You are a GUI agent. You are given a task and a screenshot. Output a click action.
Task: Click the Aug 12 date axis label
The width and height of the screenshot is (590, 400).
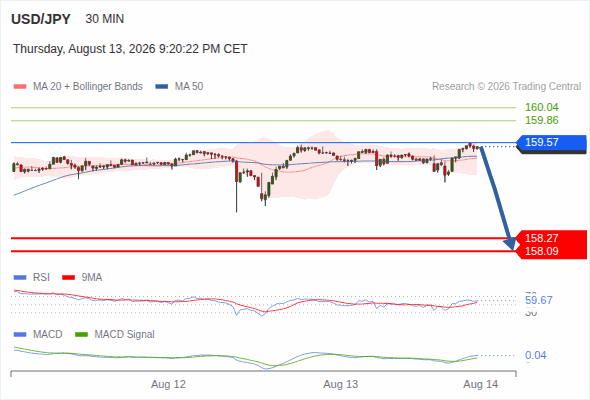(x=168, y=384)
